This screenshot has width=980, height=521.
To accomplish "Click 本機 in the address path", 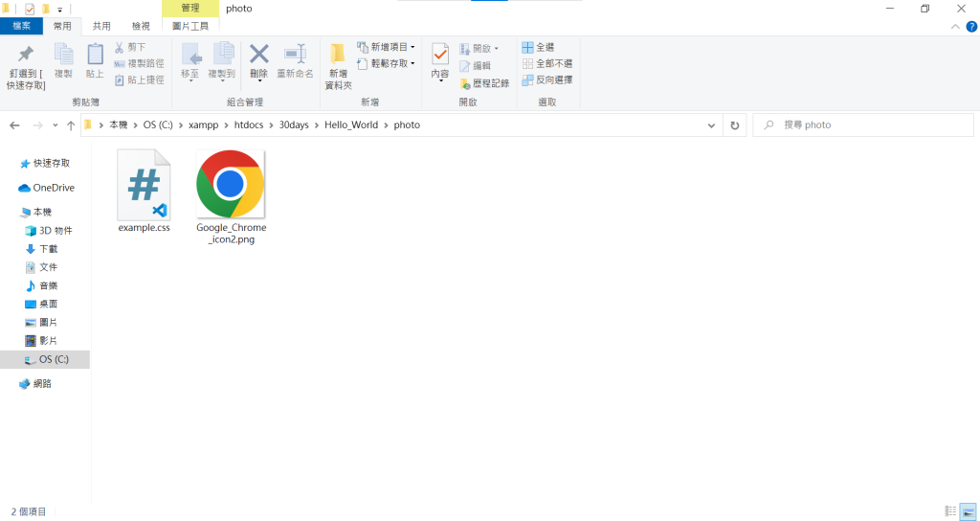I will tap(118, 125).
